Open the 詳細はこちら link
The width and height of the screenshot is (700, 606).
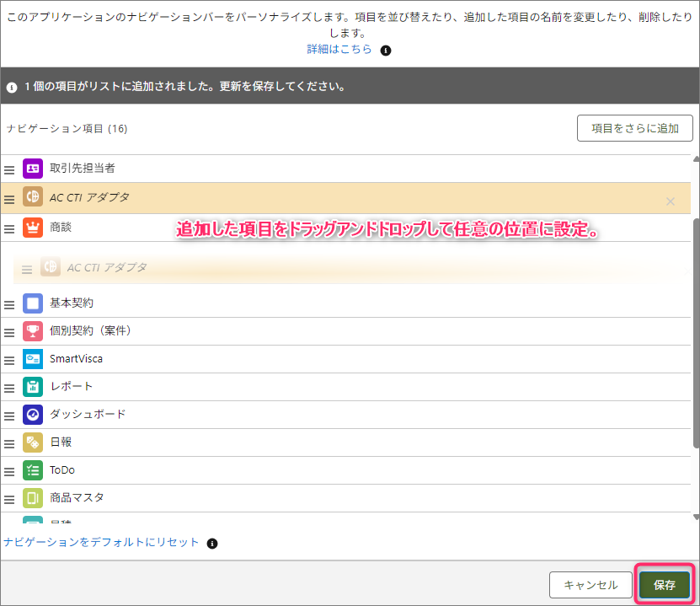coord(339,50)
